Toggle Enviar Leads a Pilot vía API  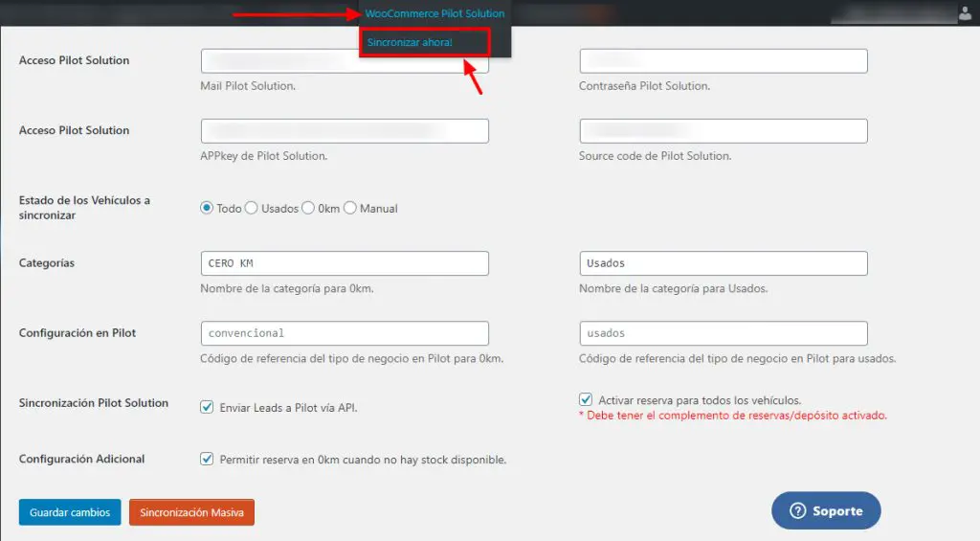pos(207,407)
